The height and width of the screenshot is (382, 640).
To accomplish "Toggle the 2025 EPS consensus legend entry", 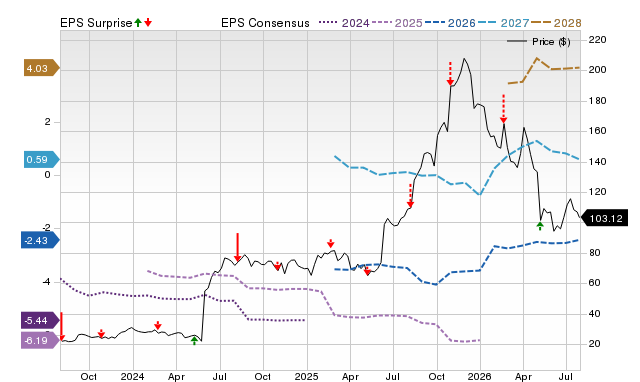I will (397, 23).
